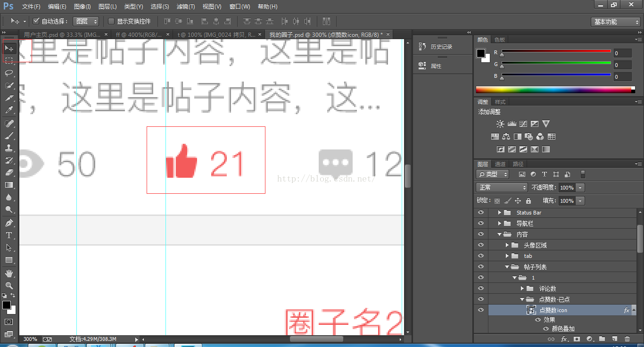Image resolution: width=644 pixels, height=347 pixels.
Task: Select the Brush tool
Action: (x=9, y=136)
